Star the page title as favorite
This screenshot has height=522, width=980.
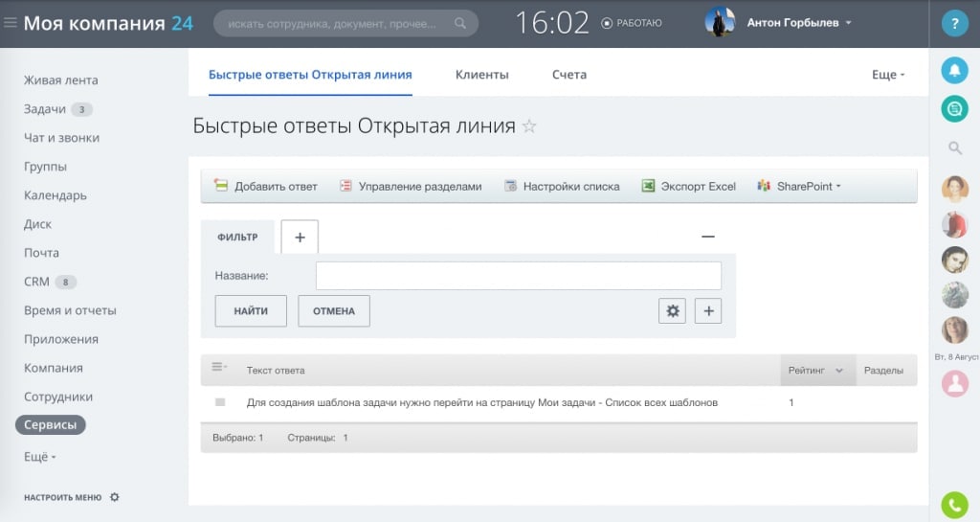tap(529, 126)
